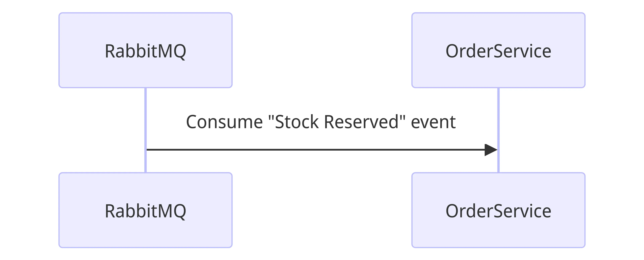Screen dimensions: 644x260
Task: Click the word "event" in message label
Action: [x=433, y=122]
